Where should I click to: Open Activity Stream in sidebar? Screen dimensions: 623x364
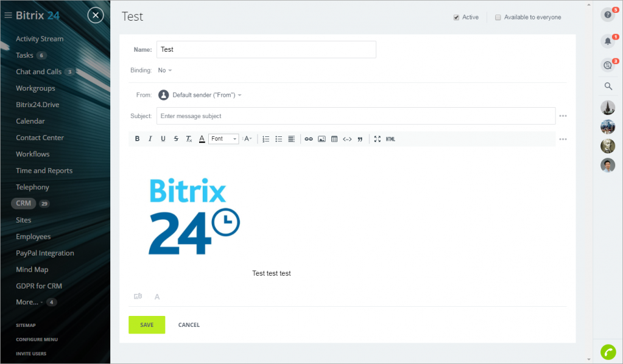click(40, 39)
